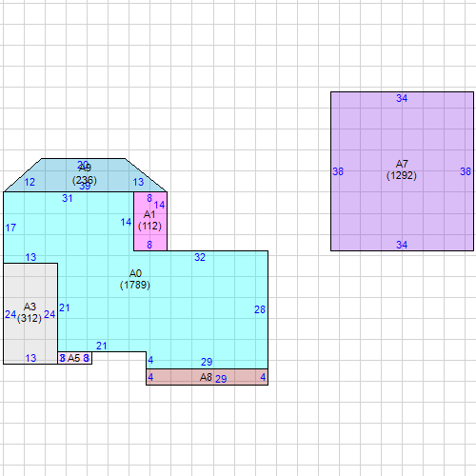Click dimension 39 on A9's base
The width and height of the screenshot is (476, 476).
pos(85,187)
